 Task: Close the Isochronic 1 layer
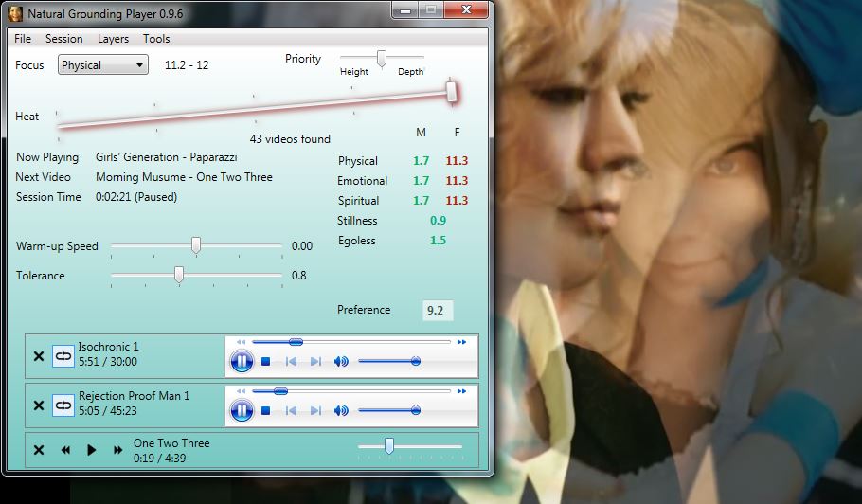pos(39,356)
